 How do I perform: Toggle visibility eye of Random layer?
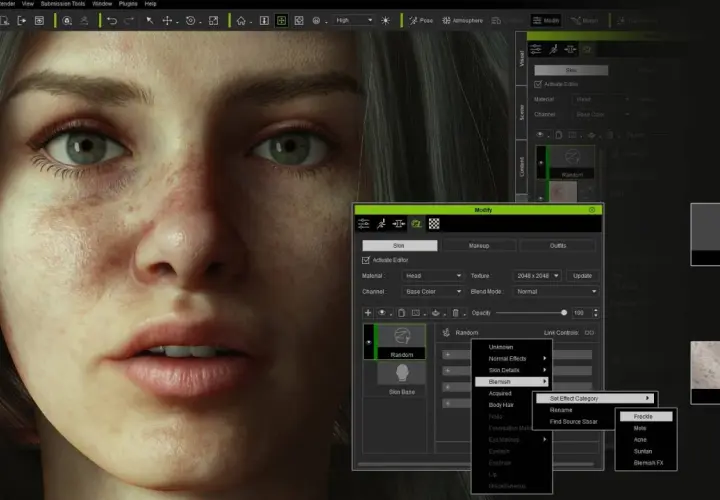368,342
